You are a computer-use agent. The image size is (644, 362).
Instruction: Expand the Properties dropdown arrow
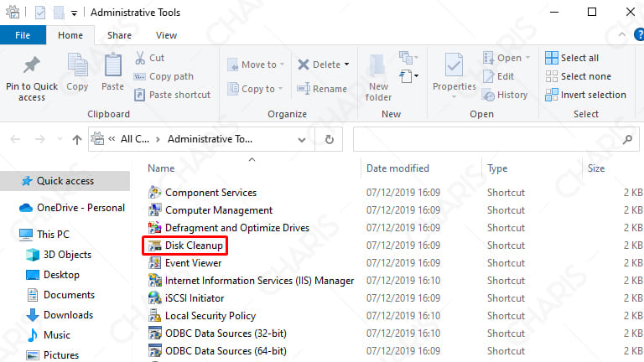point(454,97)
